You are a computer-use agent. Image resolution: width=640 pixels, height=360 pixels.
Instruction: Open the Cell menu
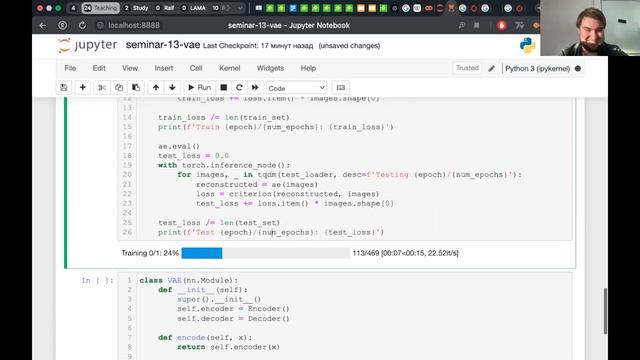196,68
